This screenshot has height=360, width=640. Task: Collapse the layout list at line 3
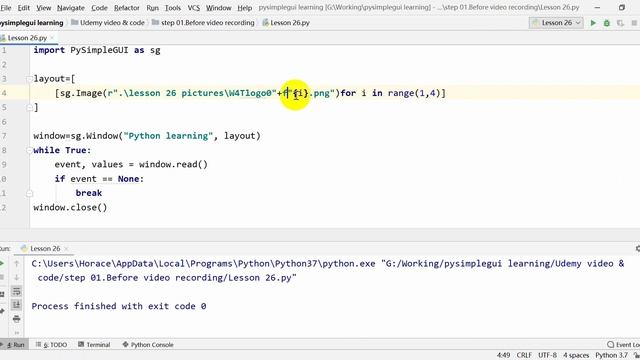29,78
